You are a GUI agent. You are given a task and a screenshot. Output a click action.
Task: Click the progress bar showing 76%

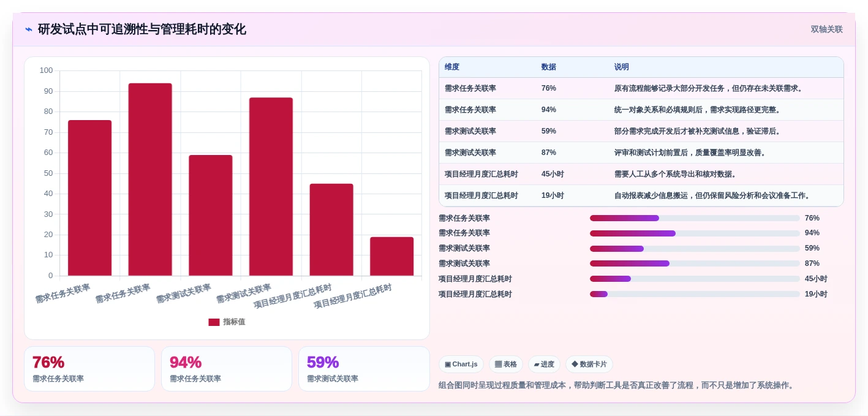click(695, 218)
